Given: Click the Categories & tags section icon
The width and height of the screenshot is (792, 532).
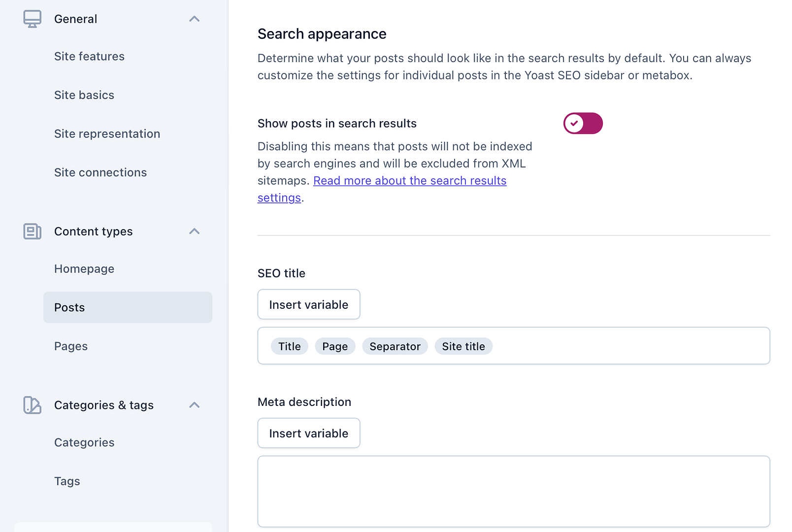Looking at the screenshot, I should 32,405.
